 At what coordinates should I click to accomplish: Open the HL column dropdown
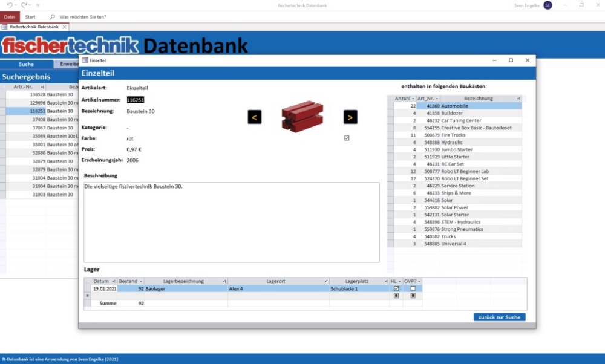pyautogui.click(x=400, y=282)
